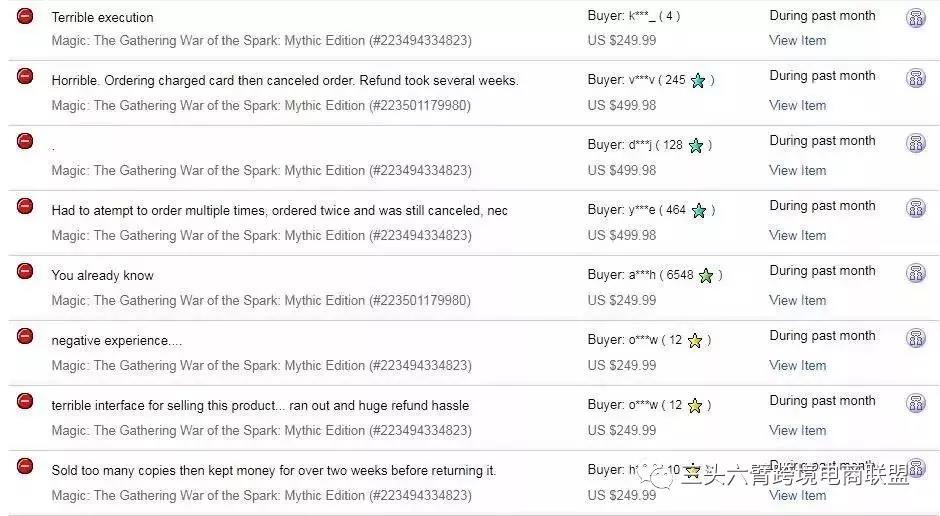Screen dimensions: 940x516
Task: Open View Item for buyer v***v's feedback
Action: (797, 105)
